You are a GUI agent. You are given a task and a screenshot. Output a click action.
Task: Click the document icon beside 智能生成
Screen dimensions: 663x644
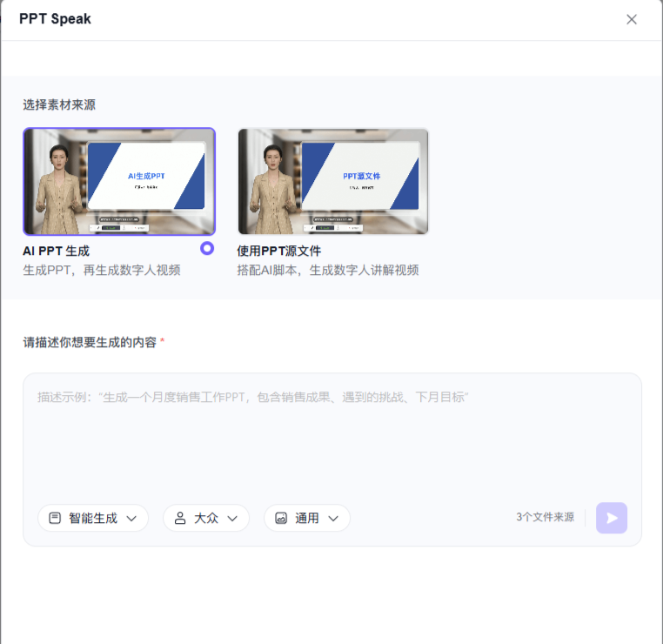tap(55, 518)
